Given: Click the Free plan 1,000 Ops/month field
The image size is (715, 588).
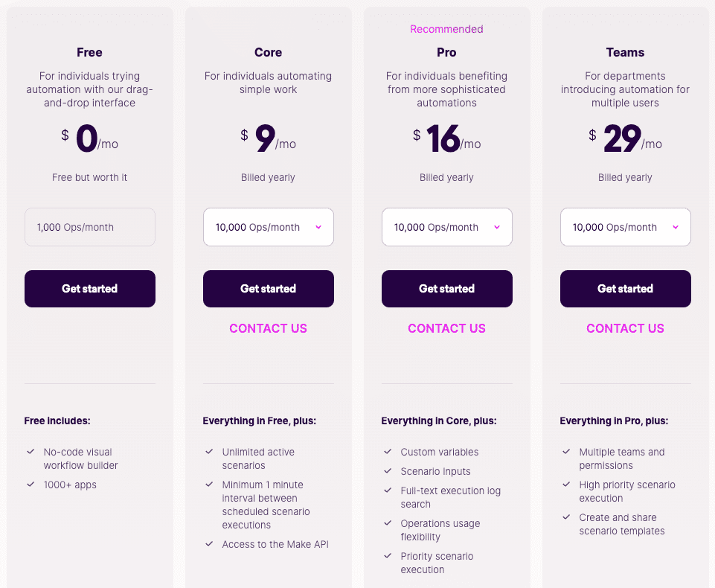Looking at the screenshot, I should click(90, 227).
